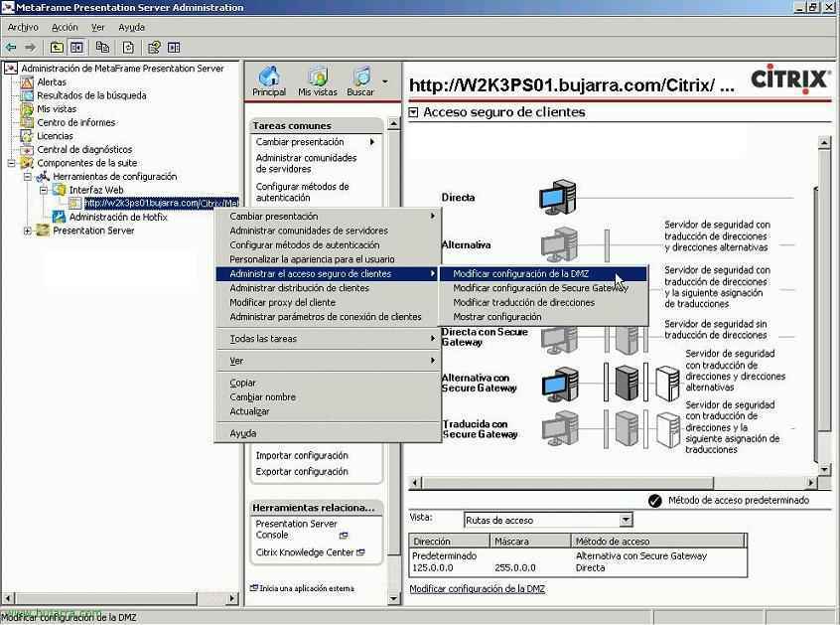Collapse the Interfaz Web branch
The height and width of the screenshot is (625, 840).
pyautogui.click(x=44, y=190)
